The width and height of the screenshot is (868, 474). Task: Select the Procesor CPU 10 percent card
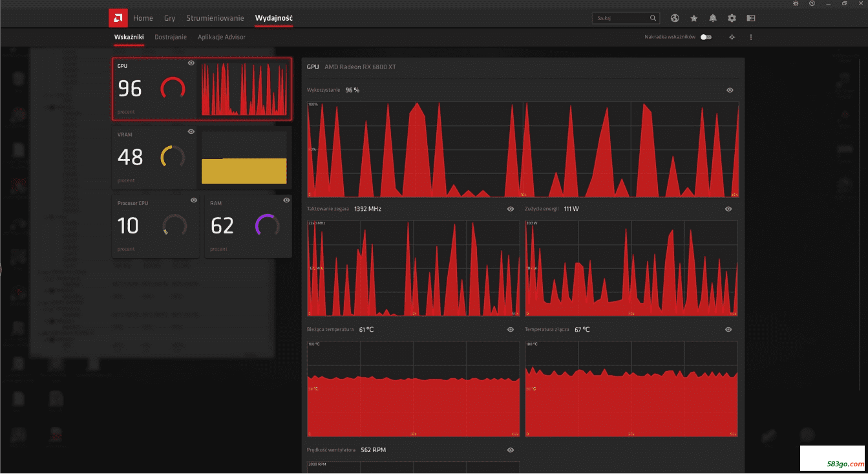point(156,226)
